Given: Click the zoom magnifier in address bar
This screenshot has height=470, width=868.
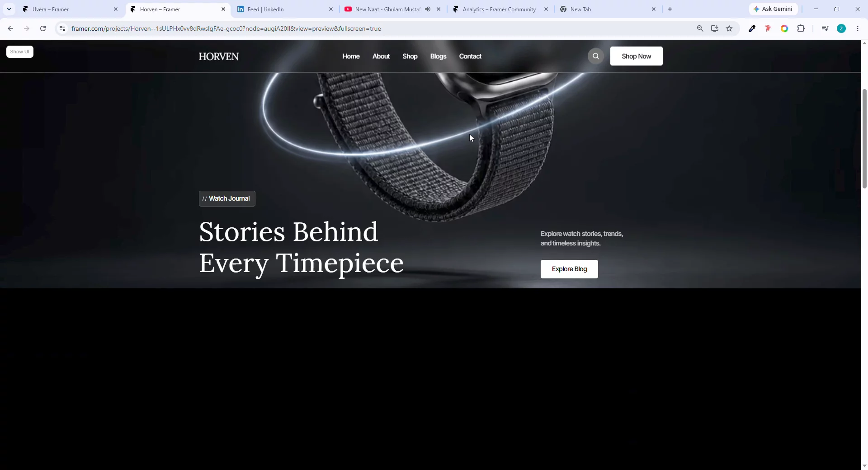Looking at the screenshot, I should click(x=700, y=28).
